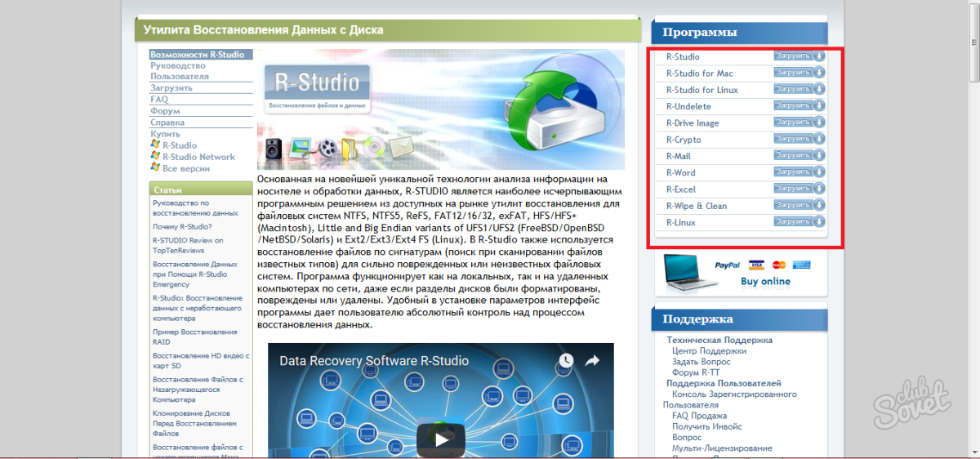Image resolution: width=980 pixels, height=459 pixels.
Task: Click the VISA card logo
Action: coord(755,265)
